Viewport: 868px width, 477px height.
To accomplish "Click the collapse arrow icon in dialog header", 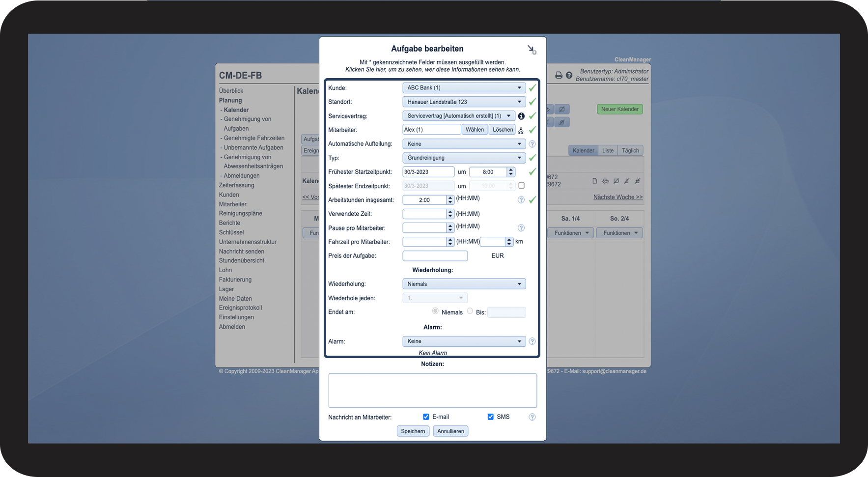I will tap(532, 50).
